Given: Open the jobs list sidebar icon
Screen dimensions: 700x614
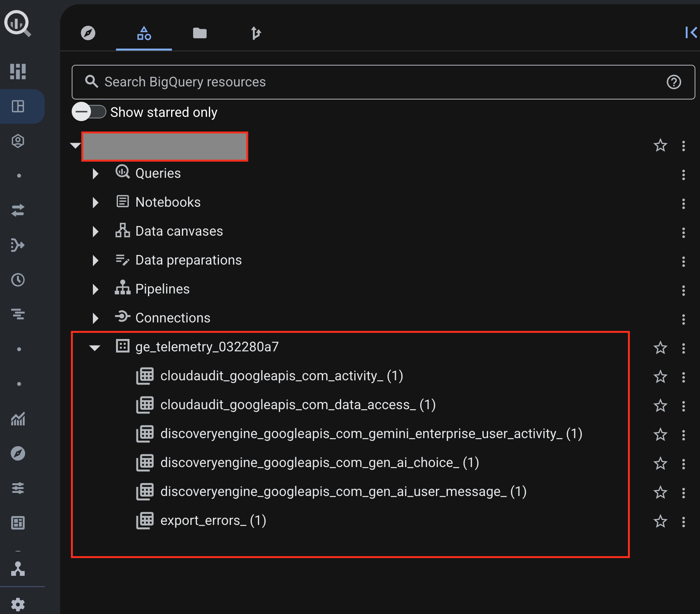Looking at the screenshot, I should 18,314.
